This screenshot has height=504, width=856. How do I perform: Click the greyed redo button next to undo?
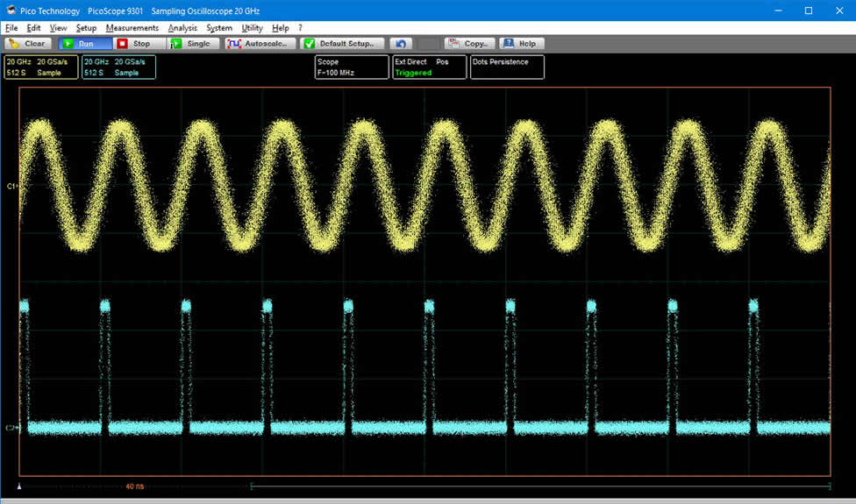click(x=429, y=44)
